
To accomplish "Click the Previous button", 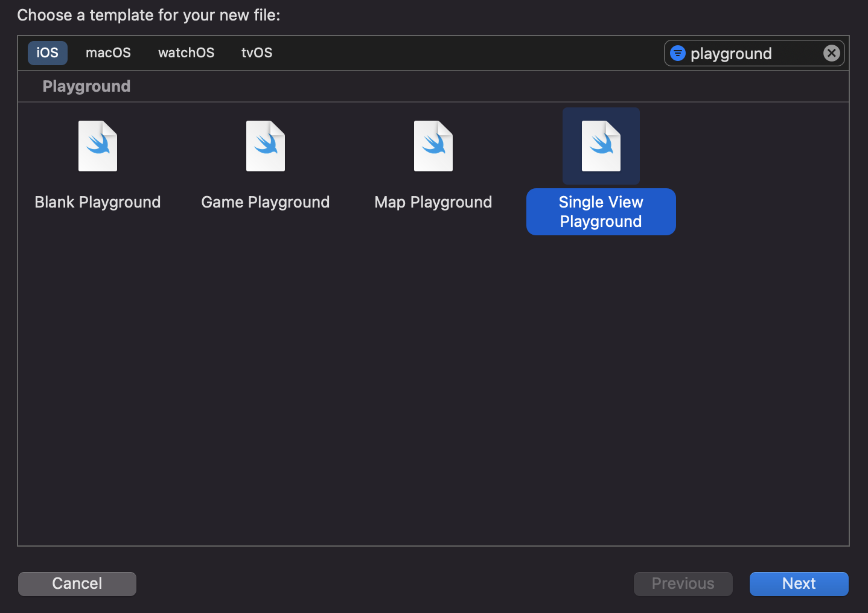I will [x=683, y=583].
